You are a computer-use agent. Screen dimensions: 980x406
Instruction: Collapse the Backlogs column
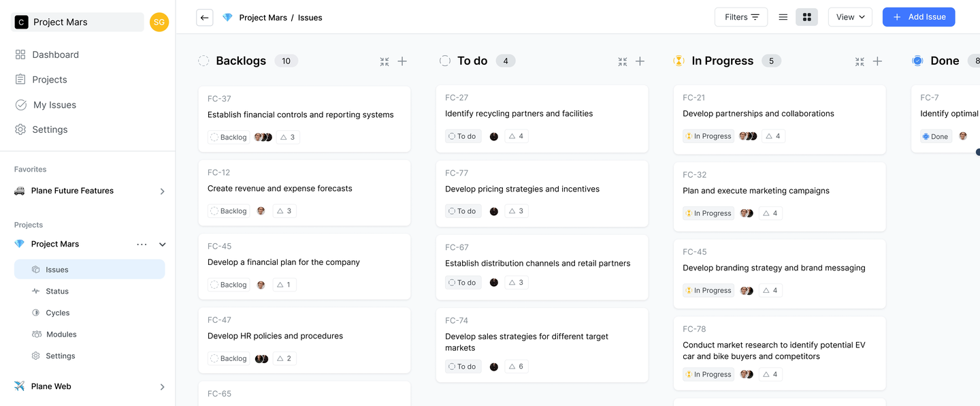click(x=385, y=61)
